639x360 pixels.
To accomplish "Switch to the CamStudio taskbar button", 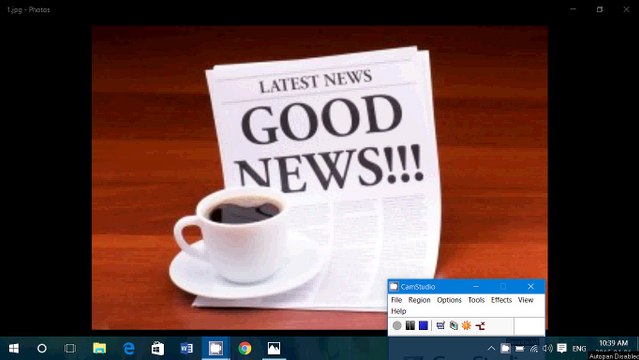I will point(216,348).
